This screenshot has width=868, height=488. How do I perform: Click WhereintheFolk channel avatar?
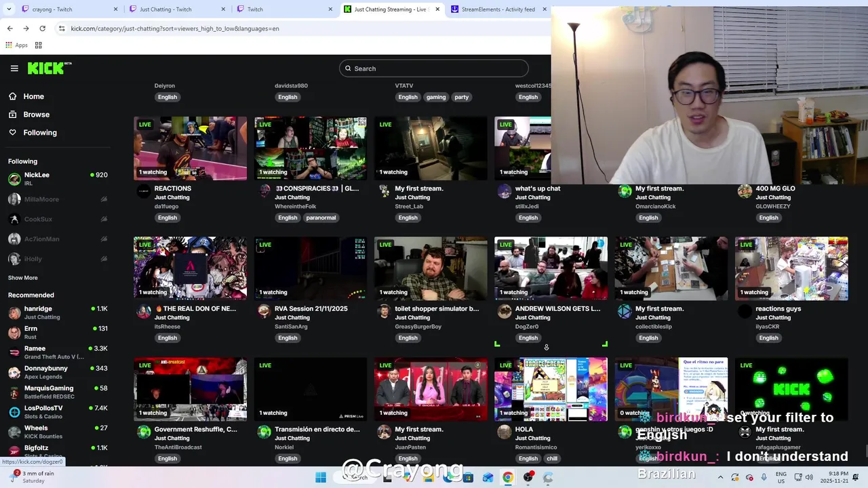pos(264,191)
